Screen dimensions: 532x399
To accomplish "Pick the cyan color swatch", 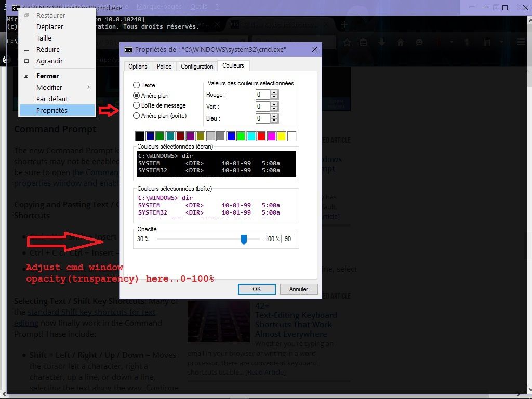I will pyautogui.click(x=251, y=136).
